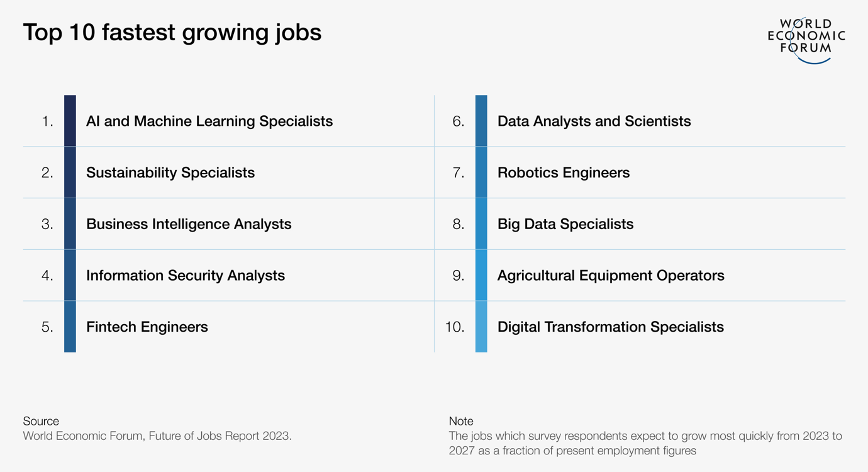868x472 pixels.
Task: Click Fintech Engineers label
Action: [147, 327]
